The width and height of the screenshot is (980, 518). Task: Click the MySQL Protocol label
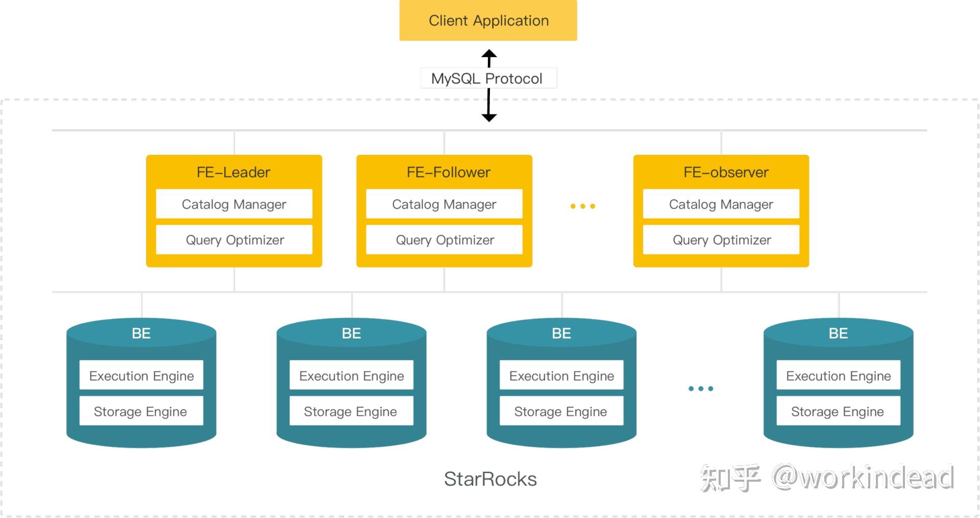click(488, 78)
